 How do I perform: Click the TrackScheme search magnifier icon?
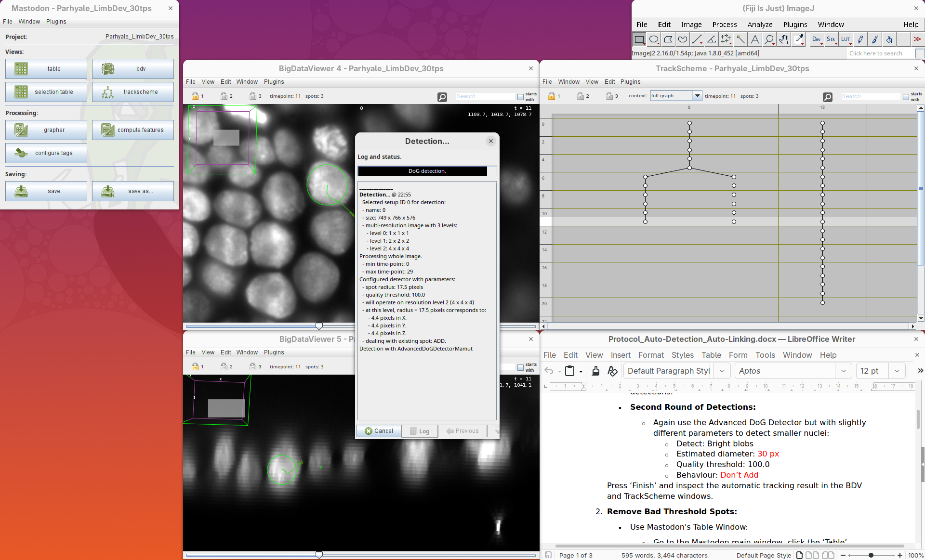(828, 97)
